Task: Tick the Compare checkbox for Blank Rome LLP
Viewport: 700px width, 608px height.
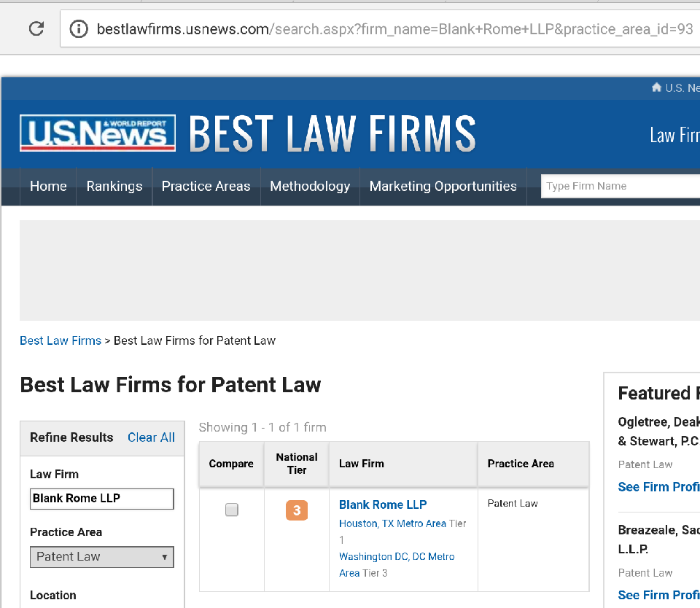Action: tap(232, 510)
